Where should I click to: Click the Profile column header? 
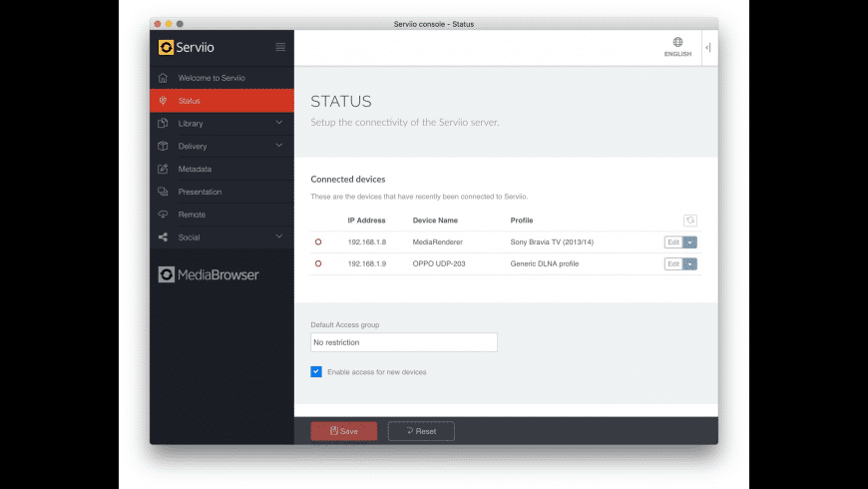pos(522,221)
